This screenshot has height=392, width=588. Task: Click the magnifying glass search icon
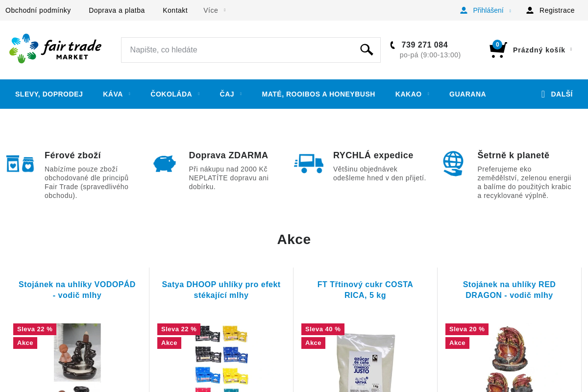367,49
